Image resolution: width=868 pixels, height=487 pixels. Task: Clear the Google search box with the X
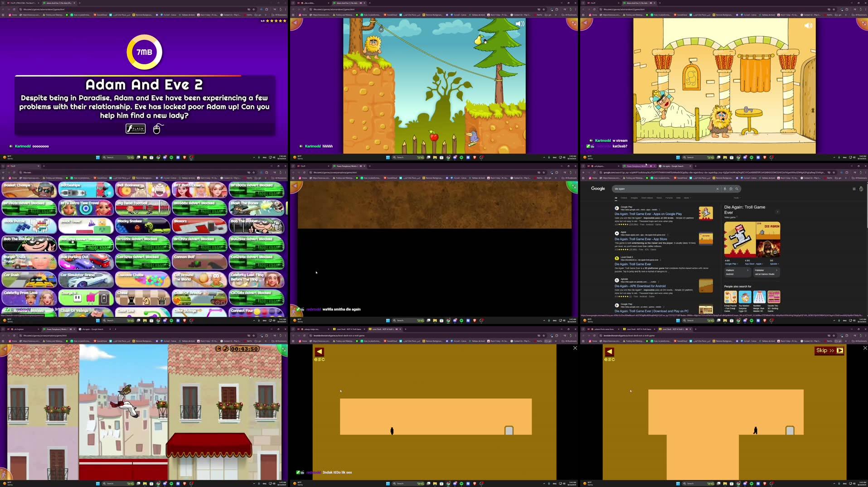(x=717, y=189)
